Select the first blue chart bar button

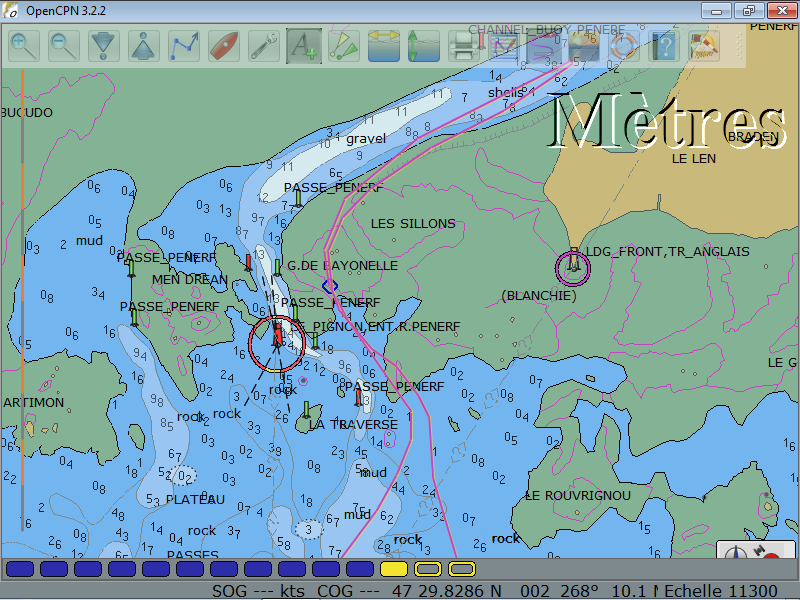[20, 569]
